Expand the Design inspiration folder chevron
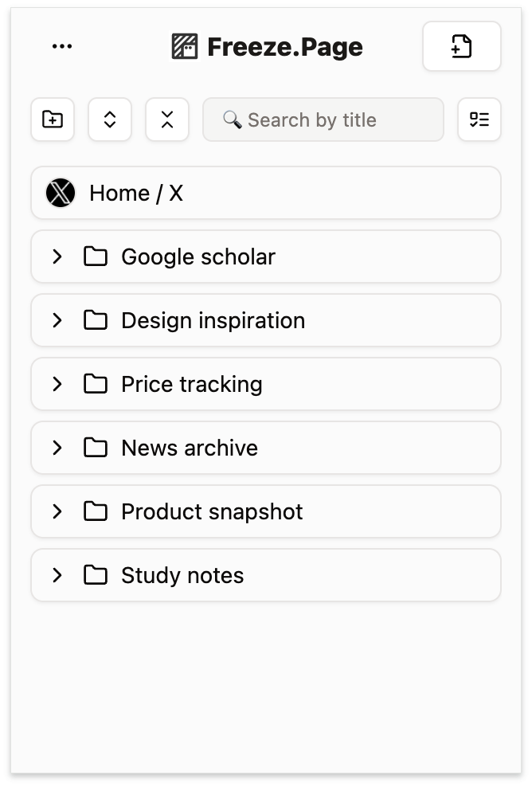This screenshot has height=787, width=532. click(x=57, y=320)
